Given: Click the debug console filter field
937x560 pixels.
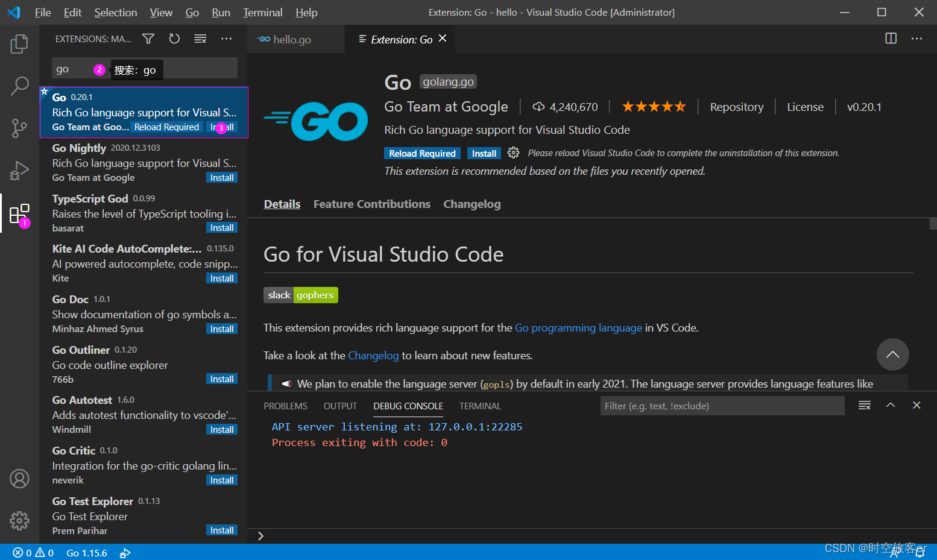Looking at the screenshot, I should (722, 406).
